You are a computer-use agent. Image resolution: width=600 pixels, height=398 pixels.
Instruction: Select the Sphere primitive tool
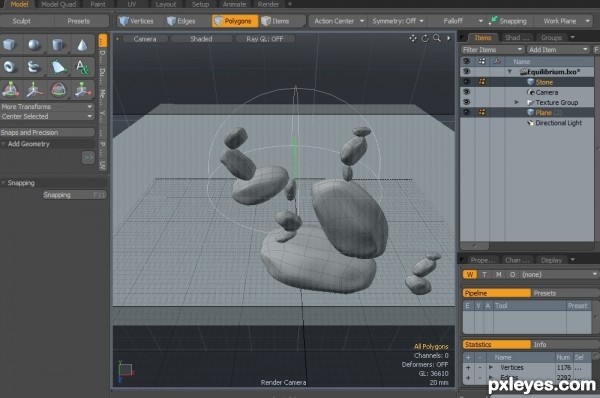pos(34,45)
